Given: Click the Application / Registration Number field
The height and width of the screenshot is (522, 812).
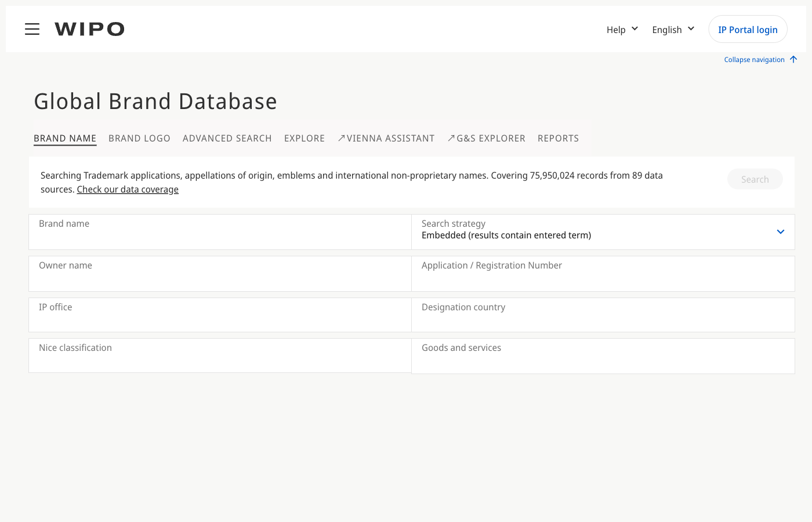Looking at the screenshot, I should (603, 274).
